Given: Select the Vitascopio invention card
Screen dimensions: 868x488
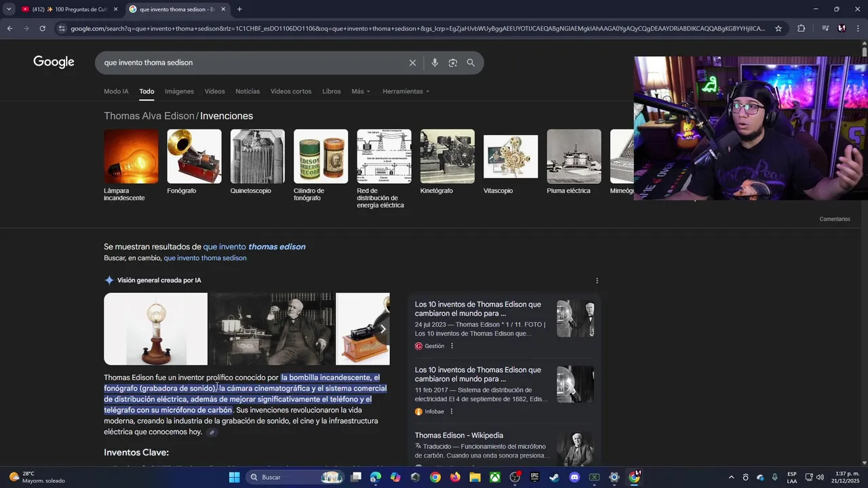Looking at the screenshot, I should click(511, 162).
